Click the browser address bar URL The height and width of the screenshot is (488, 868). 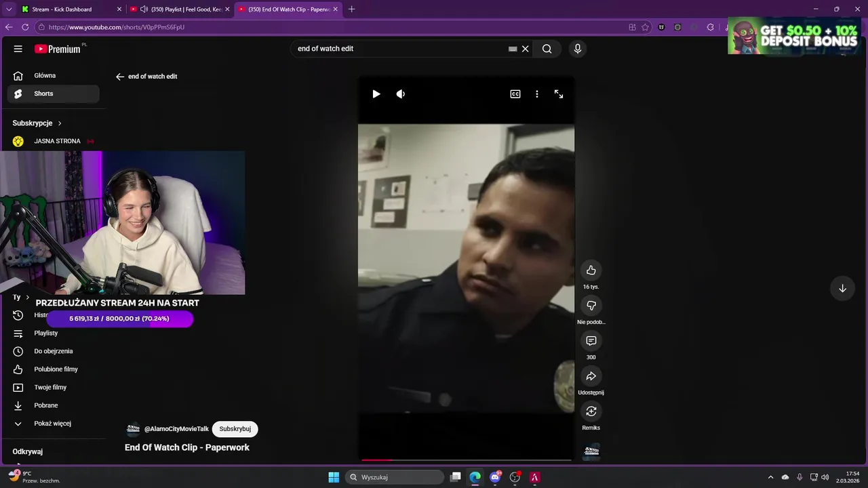point(117,27)
